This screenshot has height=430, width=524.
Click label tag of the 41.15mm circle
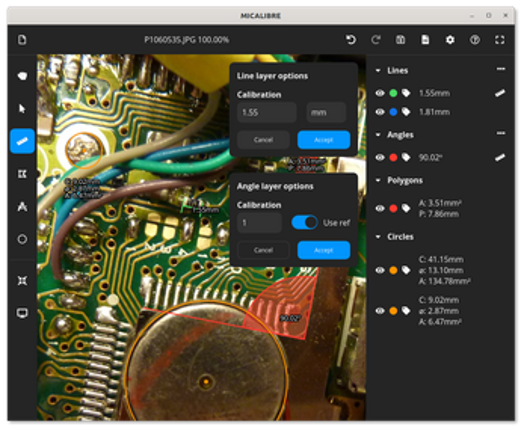pos(406,270)
